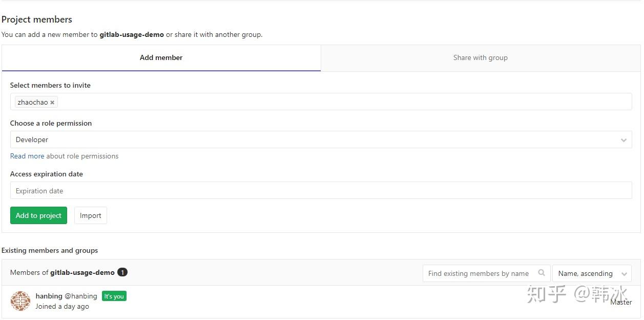Click the sort dropdown chevron arrow

pos(624,274)
